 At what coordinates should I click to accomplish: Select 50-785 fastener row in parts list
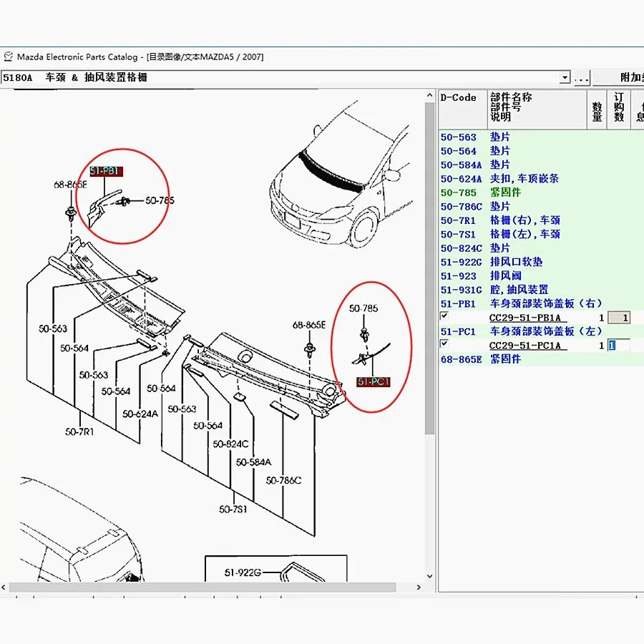click(459, 192)
